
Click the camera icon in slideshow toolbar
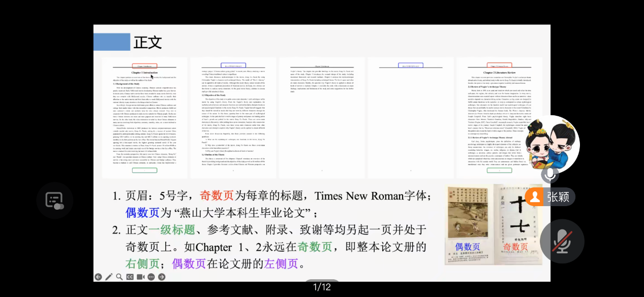click(x=140, y=277)
